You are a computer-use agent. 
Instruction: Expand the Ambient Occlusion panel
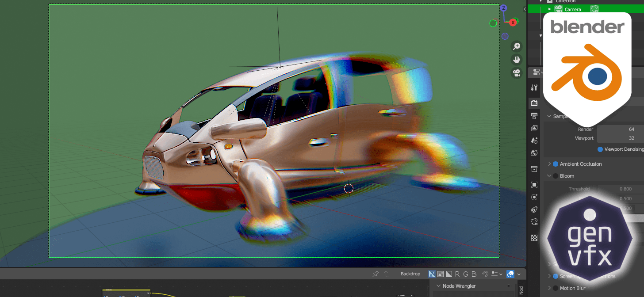click(x=549, y=164)
